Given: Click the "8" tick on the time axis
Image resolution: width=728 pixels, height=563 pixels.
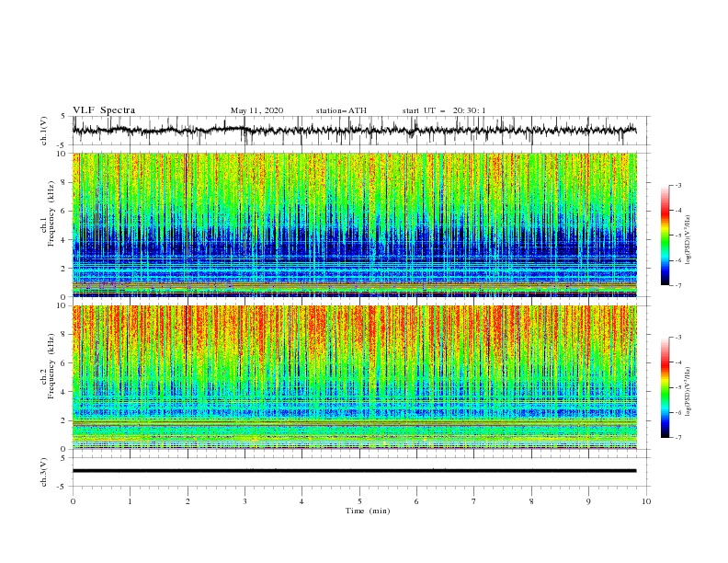Looking at the screenshot, I should tap(531, 501).
